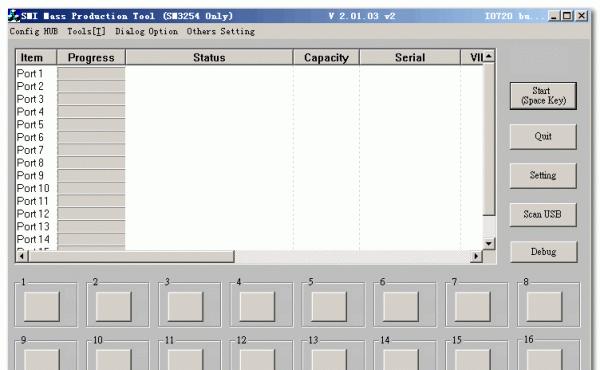Screen dimensions: 600x370
Task: Click port slot button 14
Action: (401, 360)
